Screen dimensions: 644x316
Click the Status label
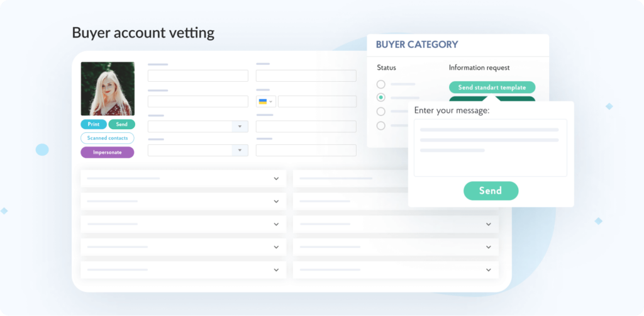(x=387, y=67)
